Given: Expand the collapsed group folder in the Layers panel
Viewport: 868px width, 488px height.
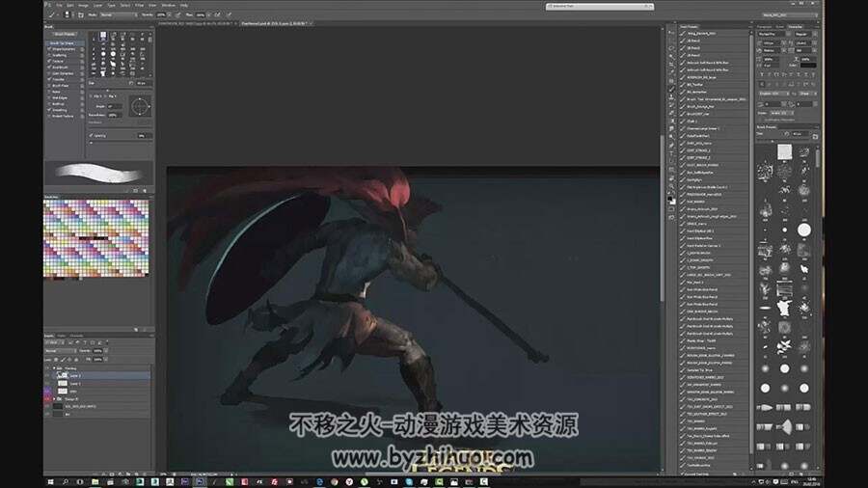Looking at the screenshot, I should pos(54,399).
